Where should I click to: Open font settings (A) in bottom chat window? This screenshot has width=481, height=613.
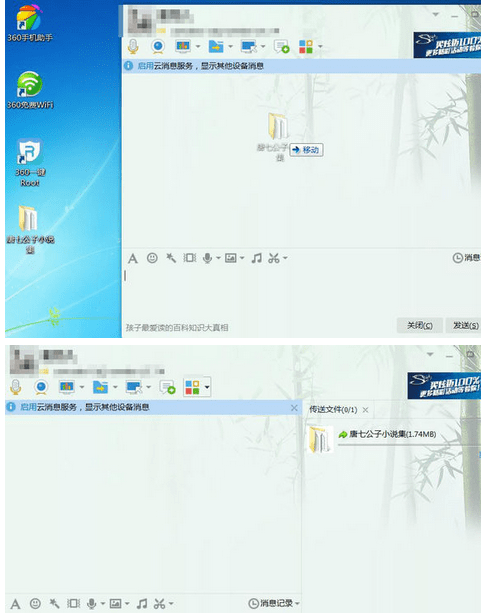tap(16, 604)
